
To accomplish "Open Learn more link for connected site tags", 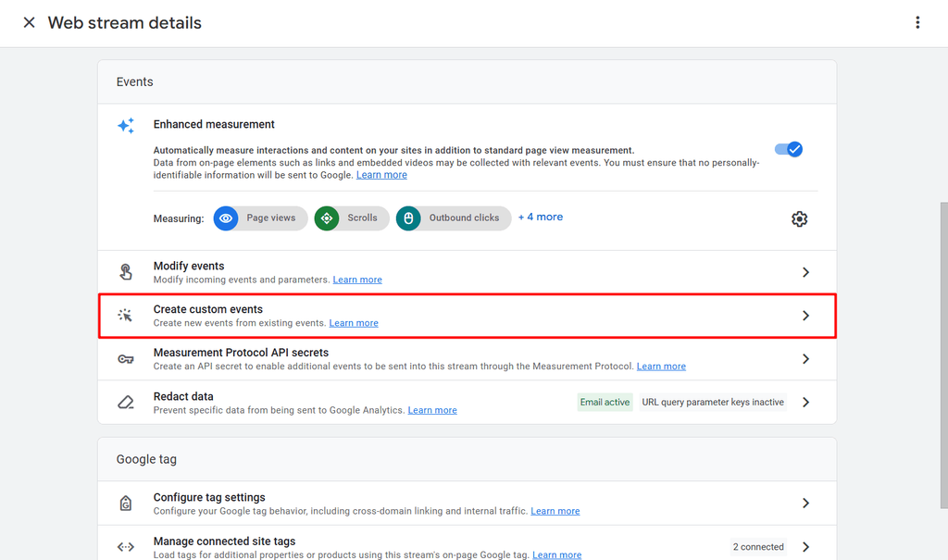I will (556, 554).
